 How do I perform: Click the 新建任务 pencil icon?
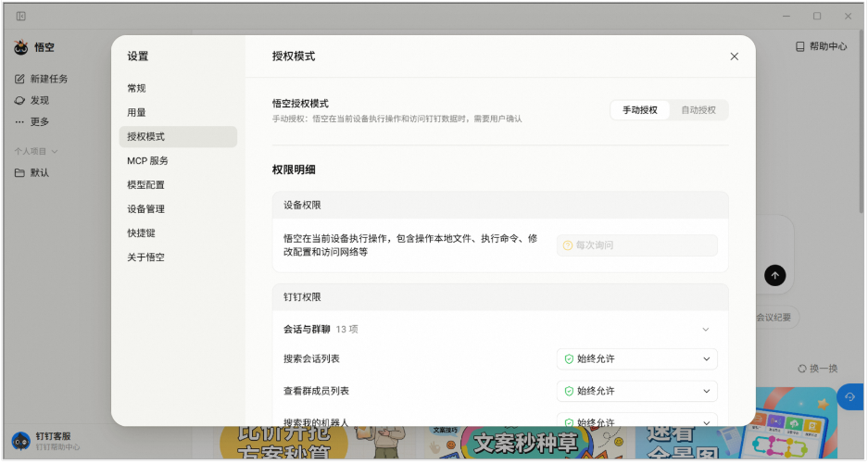[19, 79]
